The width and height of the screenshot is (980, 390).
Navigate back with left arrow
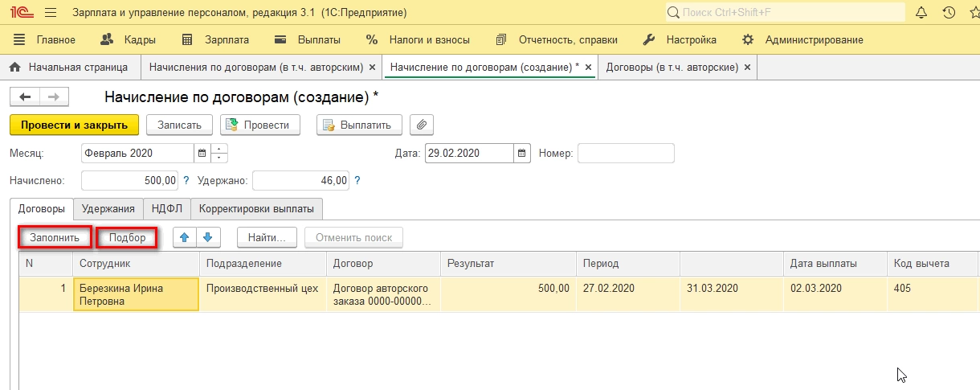(25, 96)
